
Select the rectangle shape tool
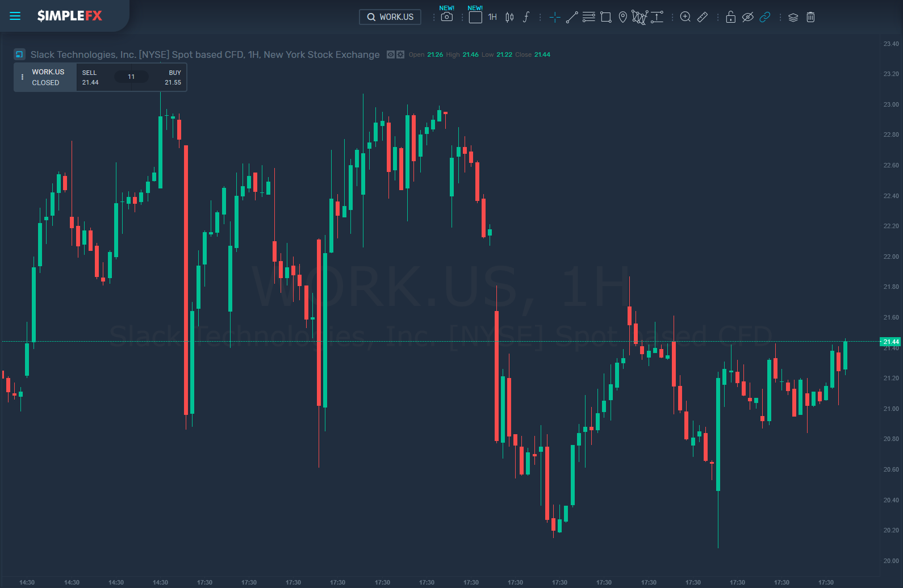pyautogui.click(x=606, y=17)
